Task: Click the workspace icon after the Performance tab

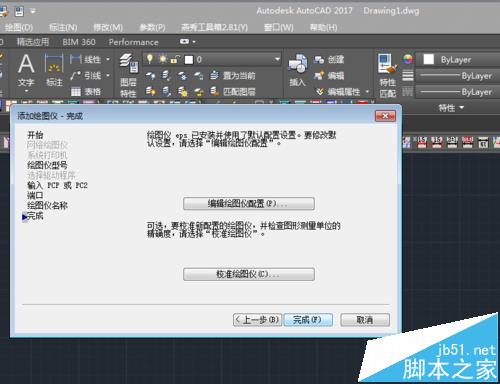Action: pyautogui.click(x=184, y=42)
